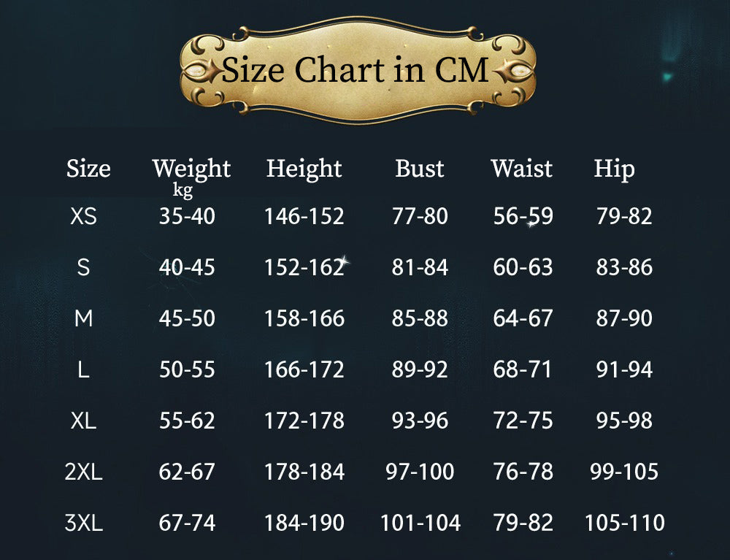Click the Hip column header
Viewport: 730px width, 560px height.
tap(614, 169)
